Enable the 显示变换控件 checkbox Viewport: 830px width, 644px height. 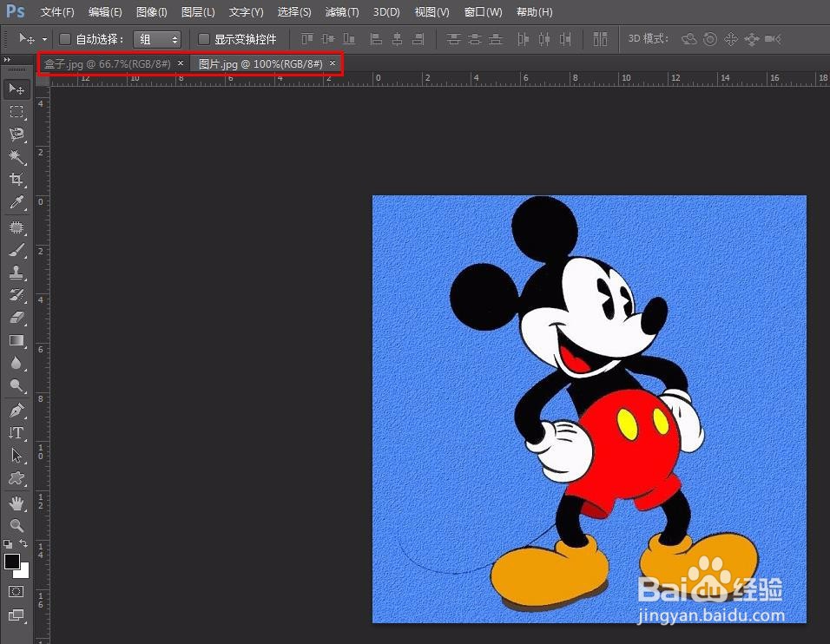204,39
